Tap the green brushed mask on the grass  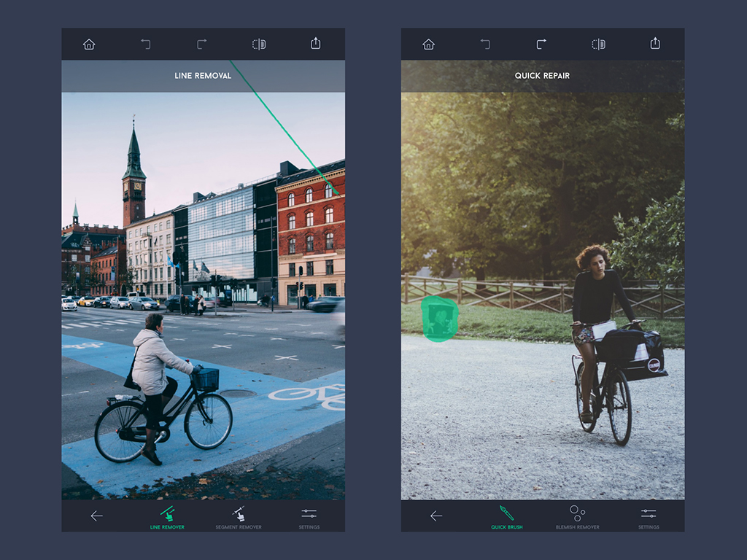click(440, 319)
